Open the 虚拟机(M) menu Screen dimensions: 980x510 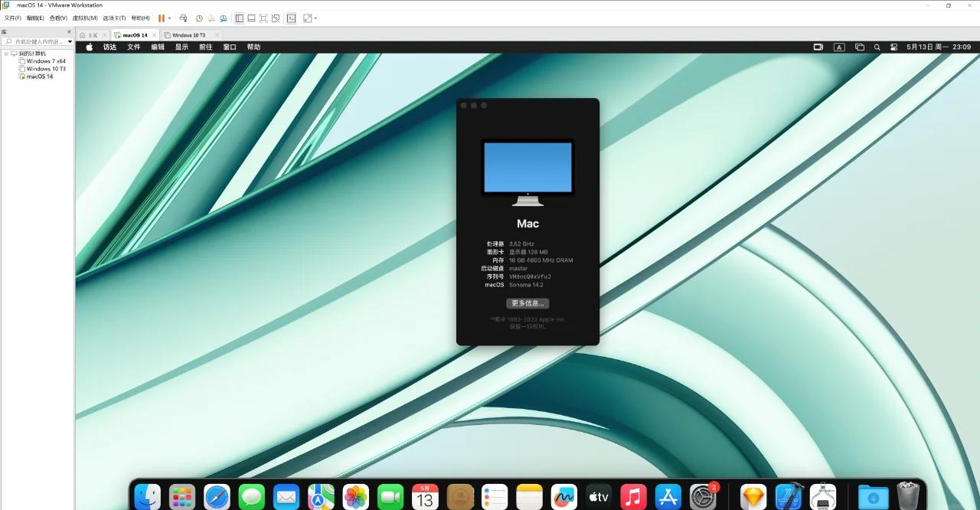point(85,18)
